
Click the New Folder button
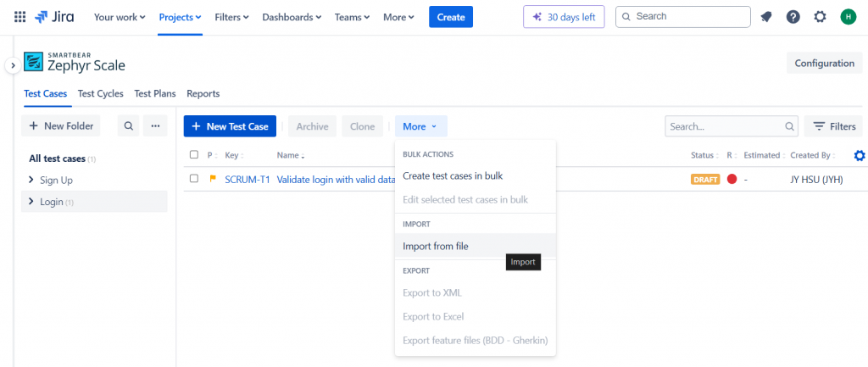[61, 126]
